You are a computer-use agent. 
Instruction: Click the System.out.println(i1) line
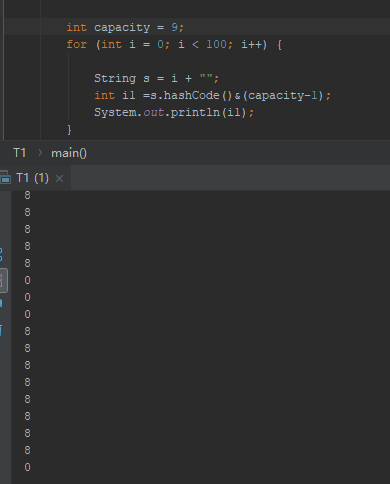click(x=174, y=112)
